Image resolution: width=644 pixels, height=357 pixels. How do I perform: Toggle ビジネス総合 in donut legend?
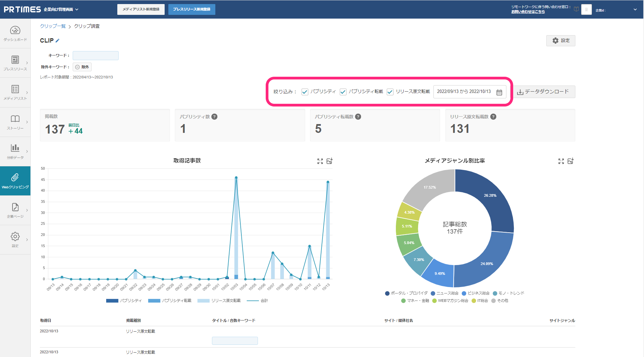coord(476,293)
